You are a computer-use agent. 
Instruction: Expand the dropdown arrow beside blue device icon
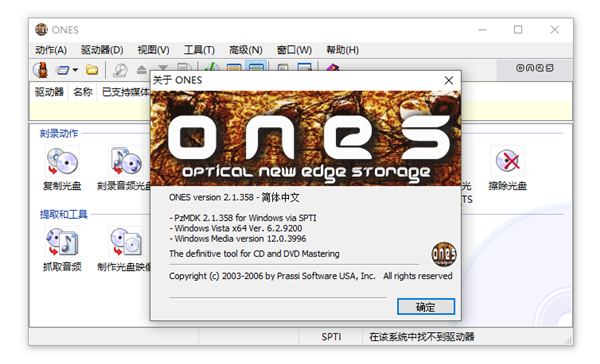75,70
